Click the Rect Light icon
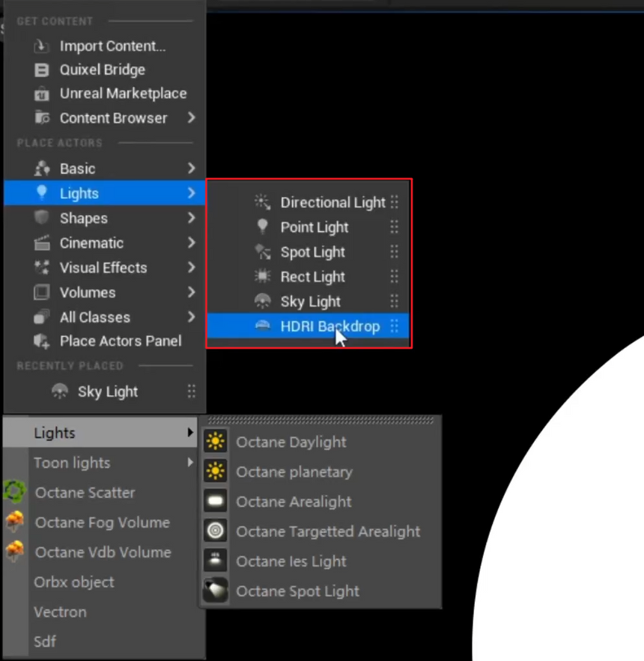This screenshot has width=644, height=661. click(262, 276)
